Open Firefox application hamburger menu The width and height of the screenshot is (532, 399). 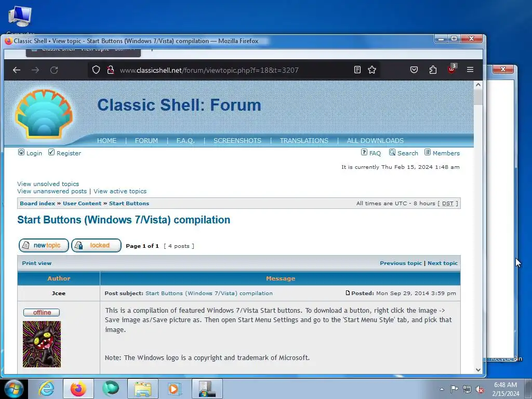click(470, 70)
